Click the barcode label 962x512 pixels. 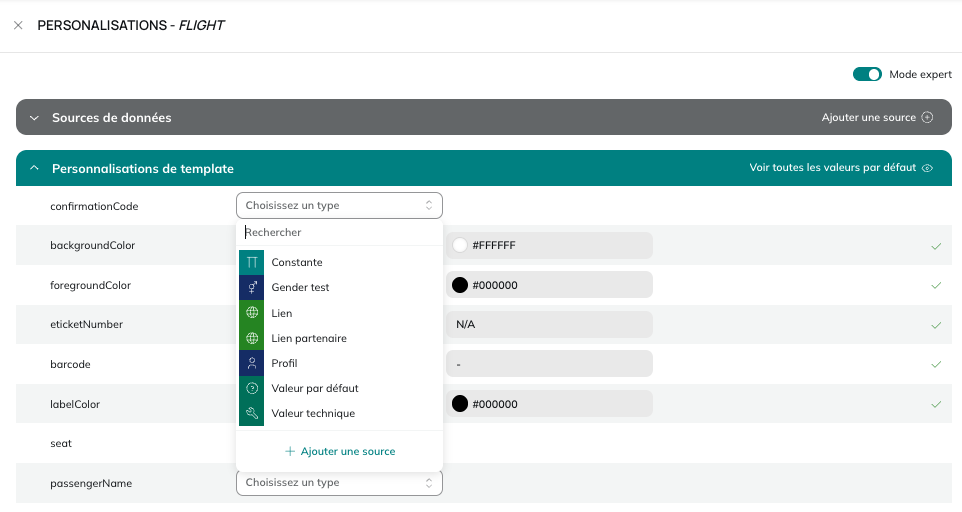tap(71, 364)
